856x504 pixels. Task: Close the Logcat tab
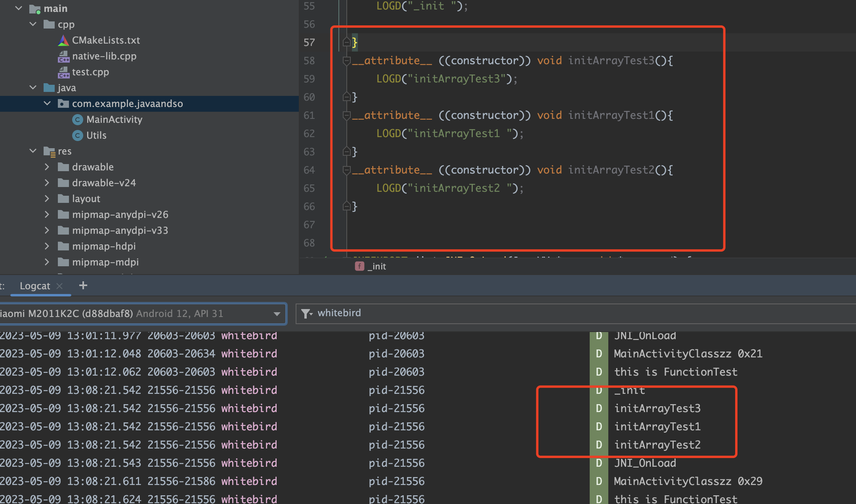60,286
